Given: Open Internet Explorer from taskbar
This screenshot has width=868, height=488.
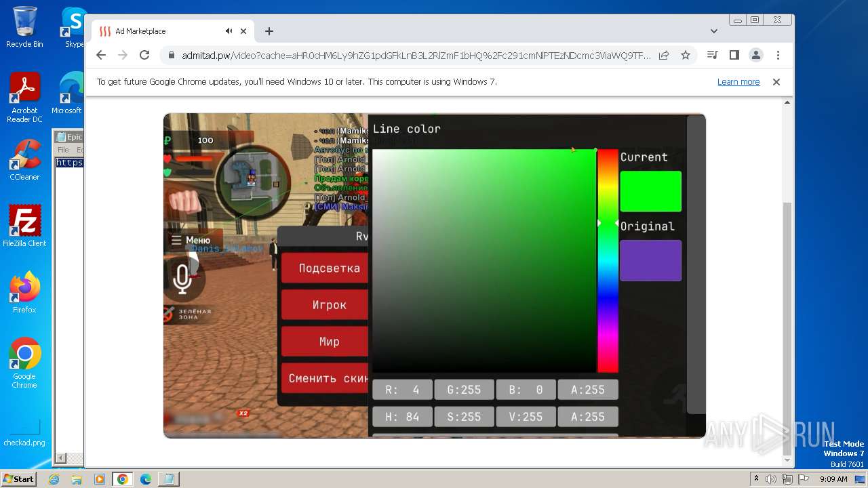Looking at the screenshot, I should click(54, 479).
